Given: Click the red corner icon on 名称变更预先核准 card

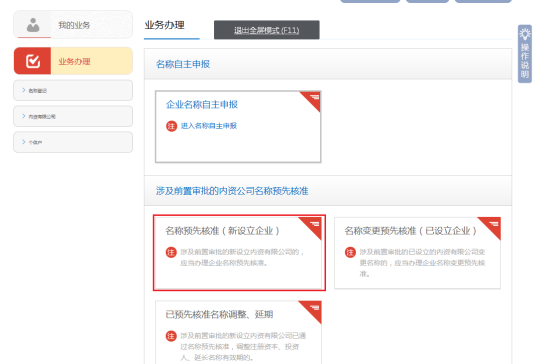Looking at the screenshot, I should pyautogui.click(x=490, y=228).
